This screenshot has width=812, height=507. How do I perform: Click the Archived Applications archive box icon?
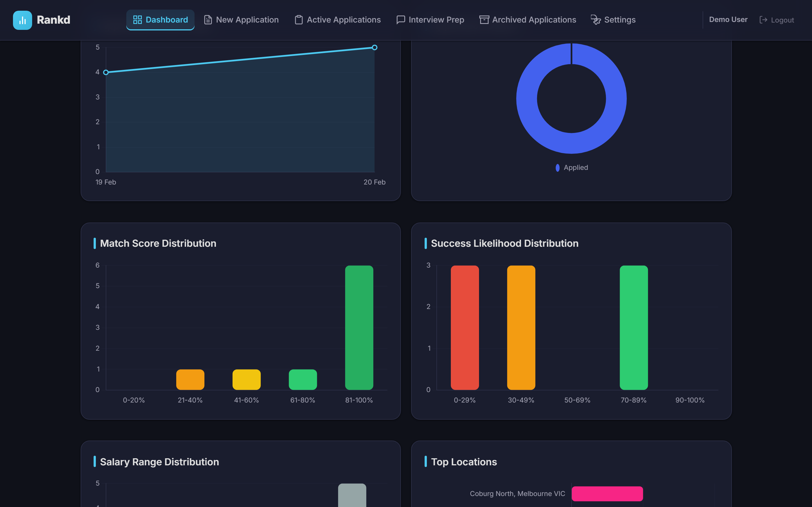pyautogui.click(x=484, y=20)
